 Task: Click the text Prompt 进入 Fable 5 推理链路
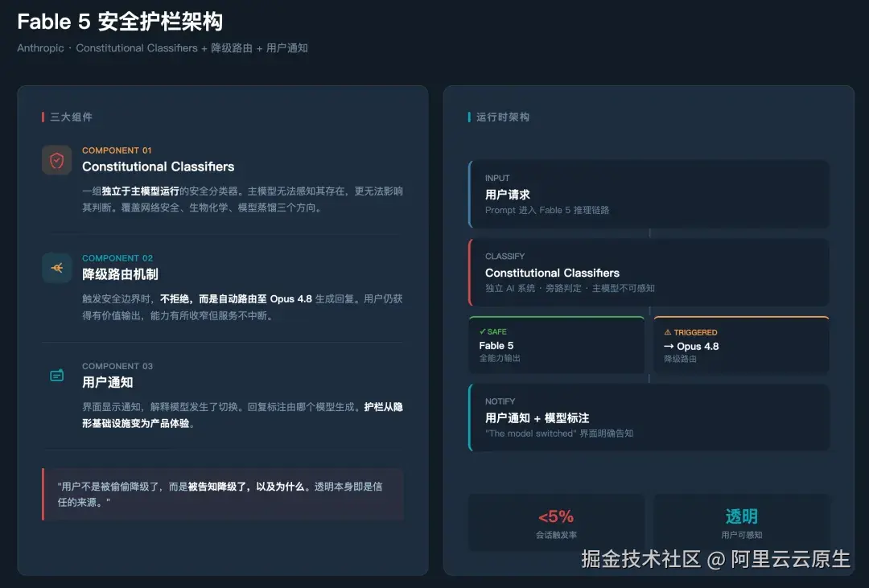547,210
